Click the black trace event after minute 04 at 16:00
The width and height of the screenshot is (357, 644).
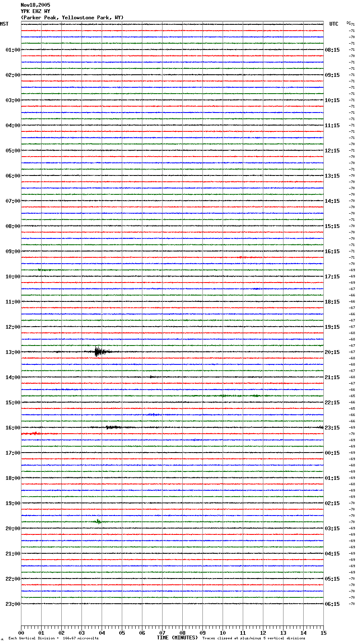tap(113, 427)
